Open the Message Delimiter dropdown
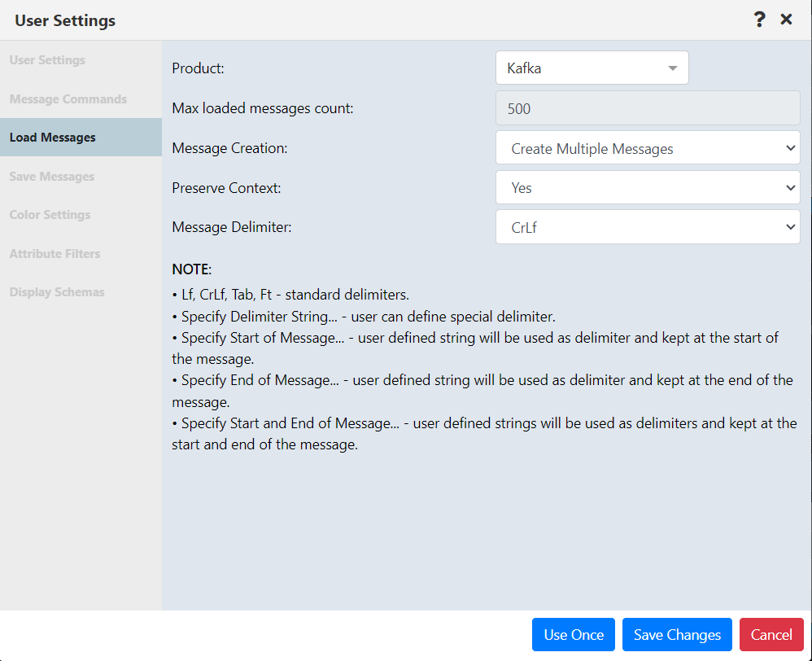This screenshot has height=661, width=812. (x=648, y=226)
